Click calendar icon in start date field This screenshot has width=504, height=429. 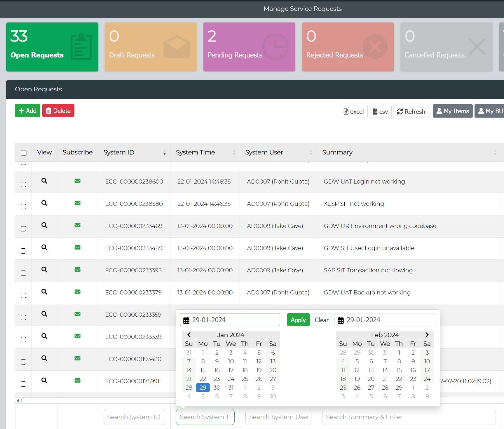click(x=186, y=320)
